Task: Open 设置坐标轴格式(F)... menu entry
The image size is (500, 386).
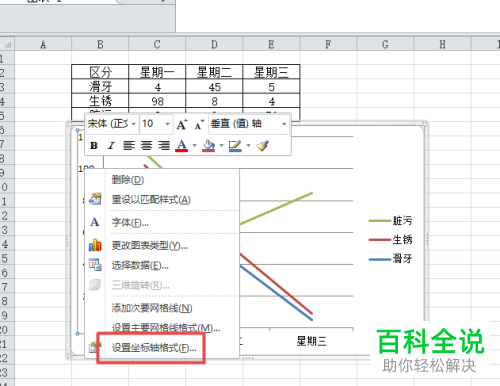Action: click(162, 348)
